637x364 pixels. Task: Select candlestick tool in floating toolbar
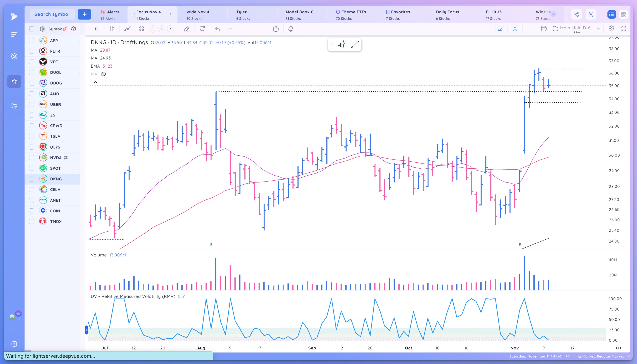pyautogui.click(x=342, y=45)
